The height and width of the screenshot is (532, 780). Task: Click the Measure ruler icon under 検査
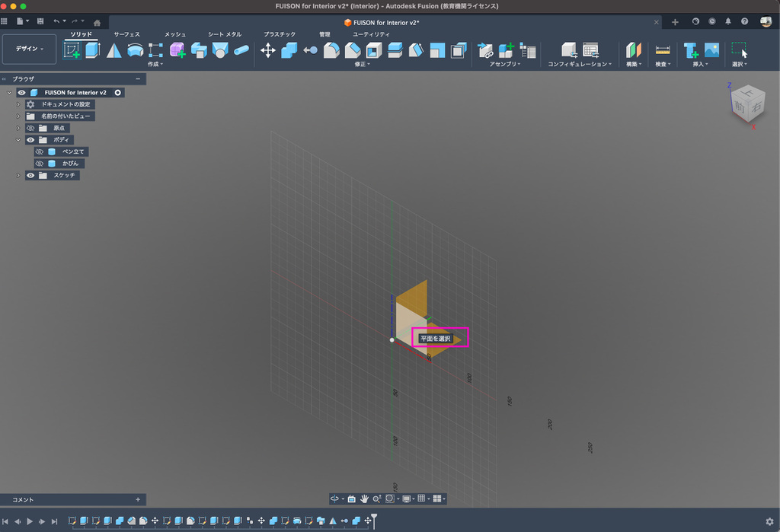[663, 50]
